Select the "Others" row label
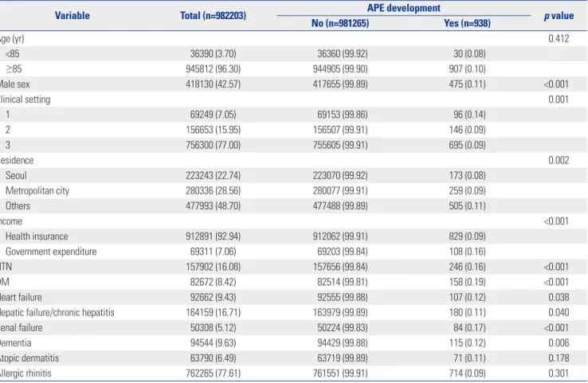 pyautogui.click(x=18, y=206)
